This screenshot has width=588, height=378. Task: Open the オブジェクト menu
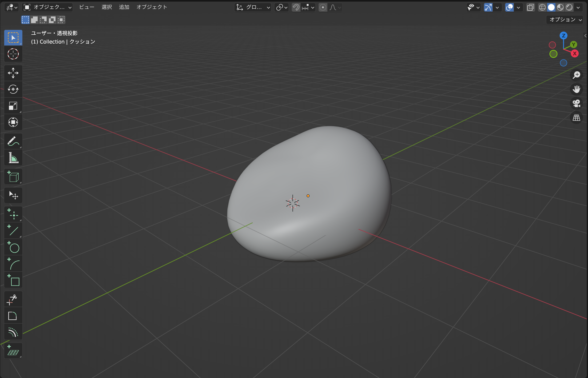click(x=152, y=7)
